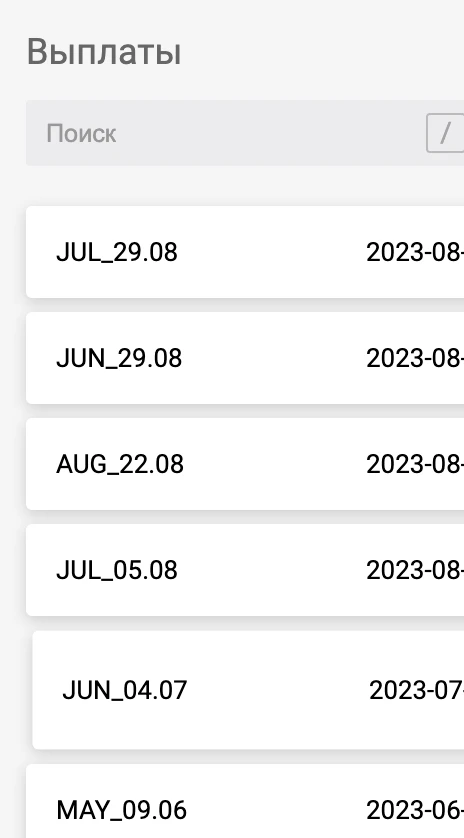Viewport: 464px width, 838px height.
Task: Focus the Поиск search field
Action: (245, 133)
